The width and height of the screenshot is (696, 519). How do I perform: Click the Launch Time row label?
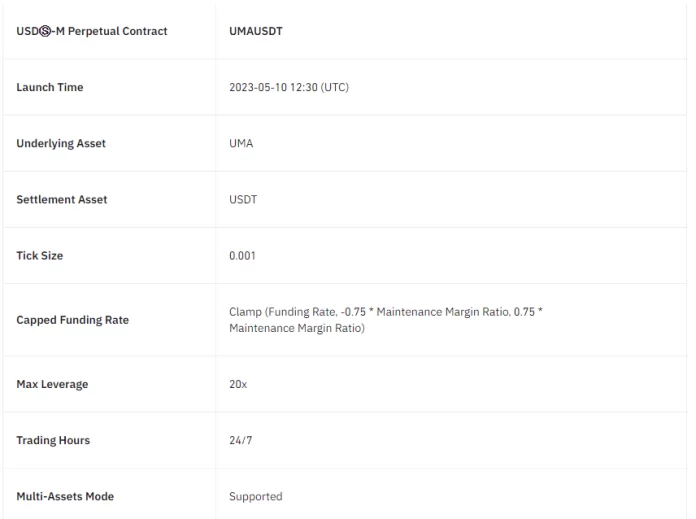50,87
